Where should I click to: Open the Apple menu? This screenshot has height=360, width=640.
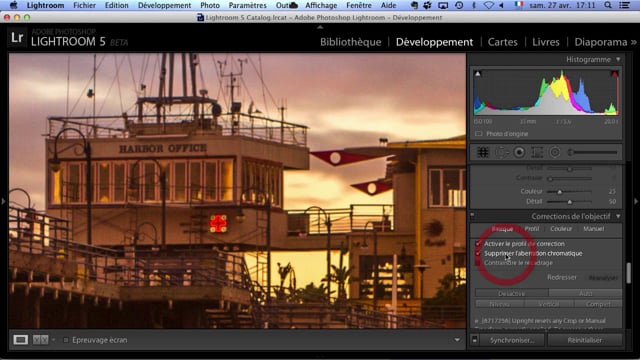[13, 5]
